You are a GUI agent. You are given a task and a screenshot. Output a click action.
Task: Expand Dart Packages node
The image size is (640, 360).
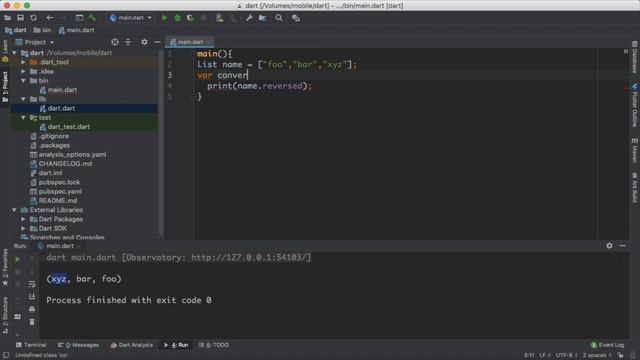tap(23, 219)
